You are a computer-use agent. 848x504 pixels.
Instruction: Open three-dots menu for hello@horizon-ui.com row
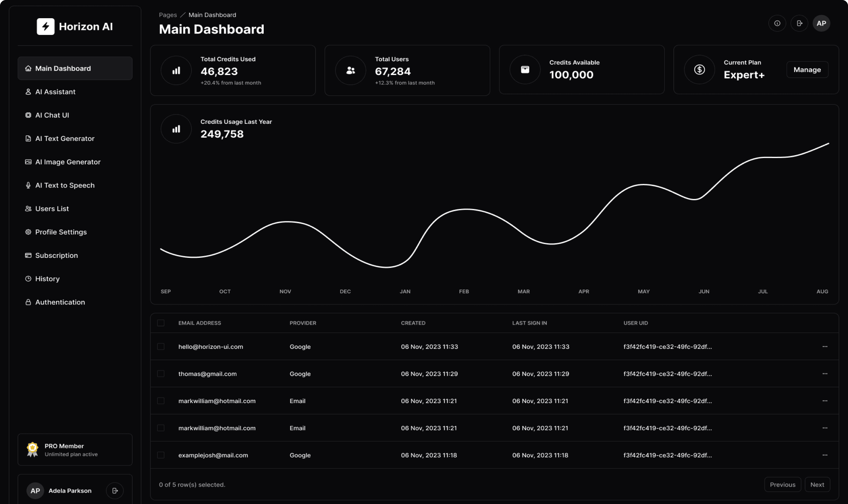tap(825, 347)
